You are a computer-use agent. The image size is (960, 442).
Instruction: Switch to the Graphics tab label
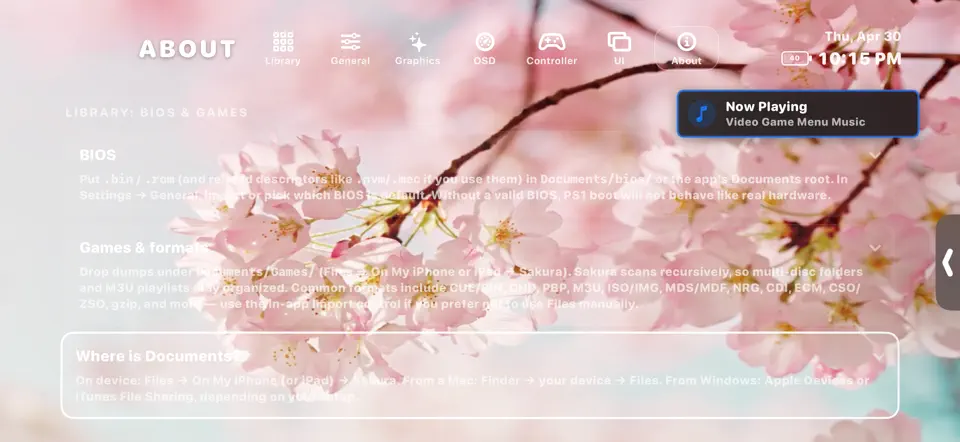coord(418,61)
